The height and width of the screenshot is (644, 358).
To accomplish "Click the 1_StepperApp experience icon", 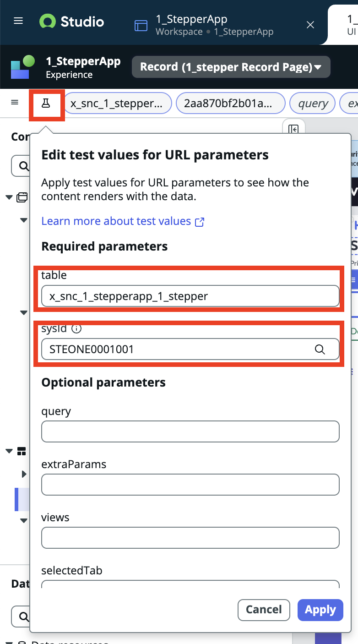I will pyautogui.click(x=23, y=67).
